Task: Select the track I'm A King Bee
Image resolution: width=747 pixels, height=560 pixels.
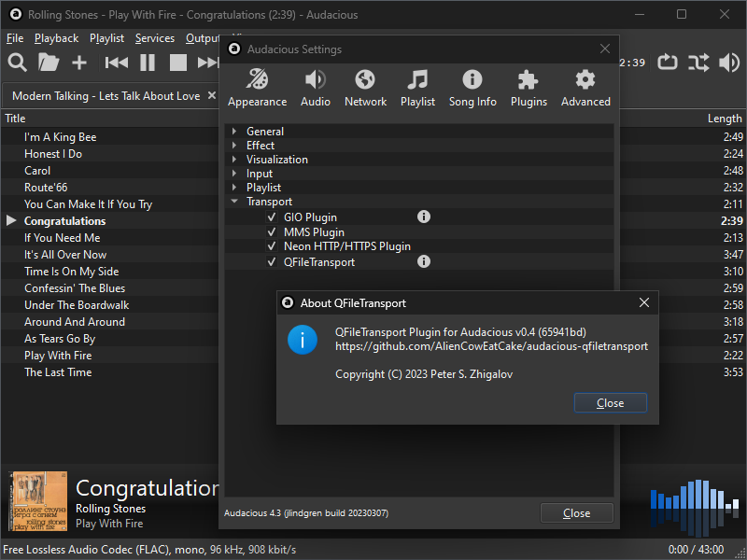Action: [x=61, y=137]
